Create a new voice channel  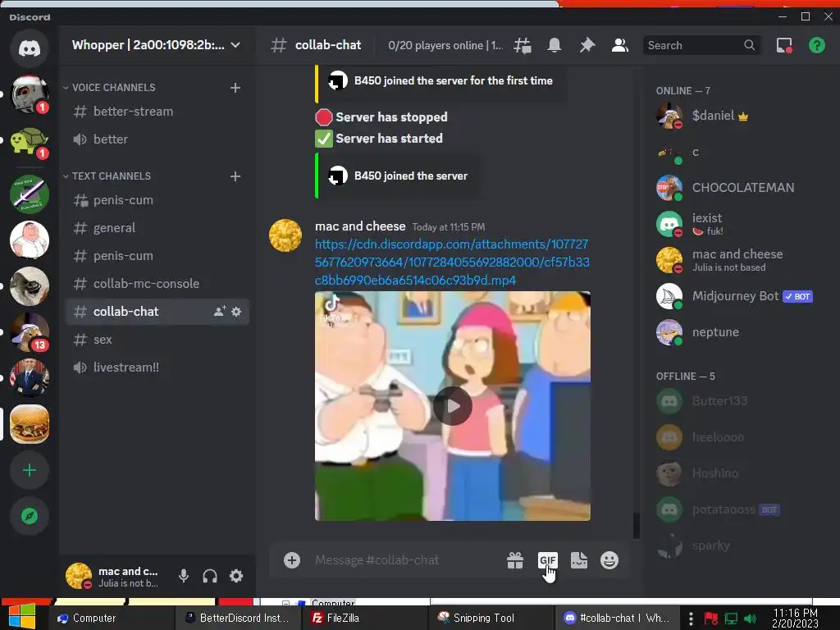(x=235, y=87)
